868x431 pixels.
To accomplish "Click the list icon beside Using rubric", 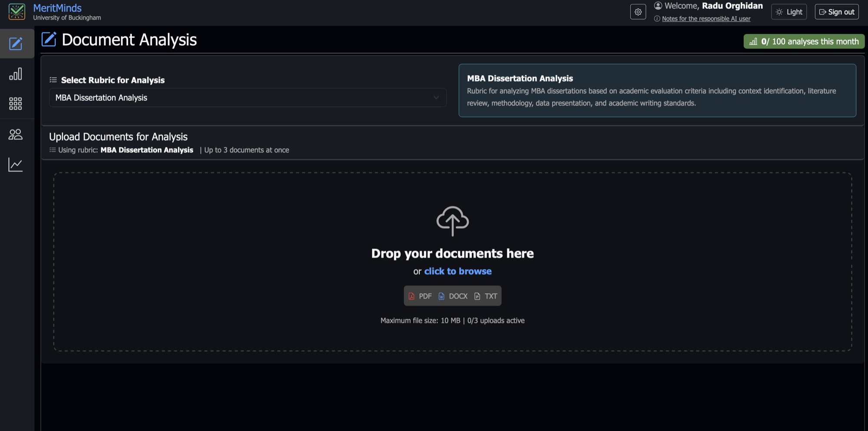I will [x=53, y=150].
